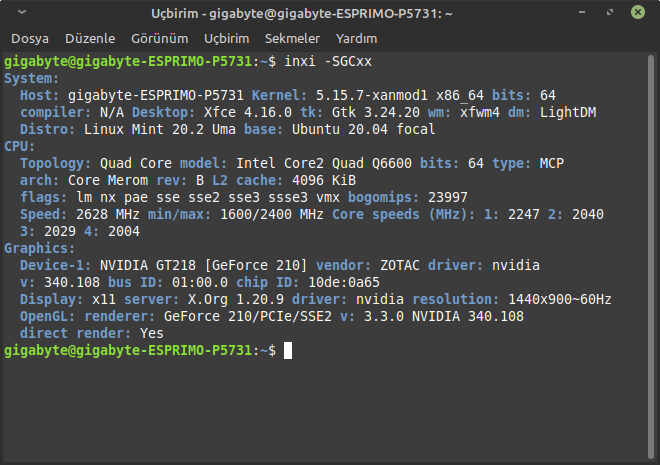Screen dimensions: 660x465
Task: Click renderer 'GeForce 210/PCIe/SSE2'
Action: 248,316
